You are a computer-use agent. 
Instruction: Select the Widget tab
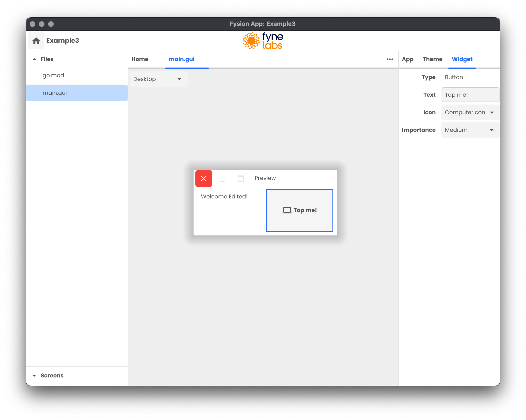(x=462, y=59)
